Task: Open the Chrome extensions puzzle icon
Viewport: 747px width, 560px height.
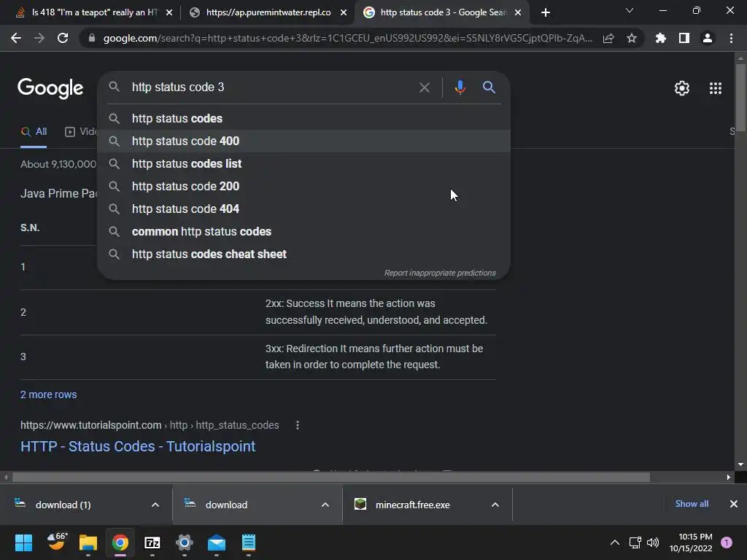Action: pyautogui.click(x=660, y=38)
